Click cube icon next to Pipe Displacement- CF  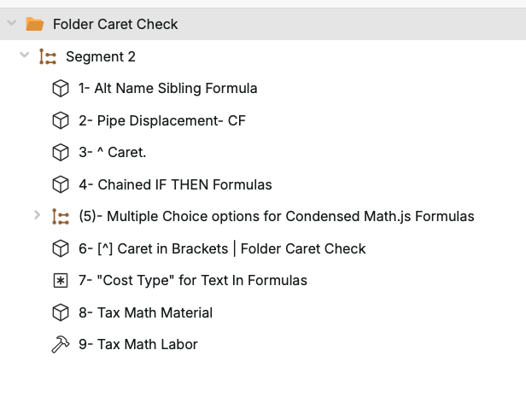(61, 120)
